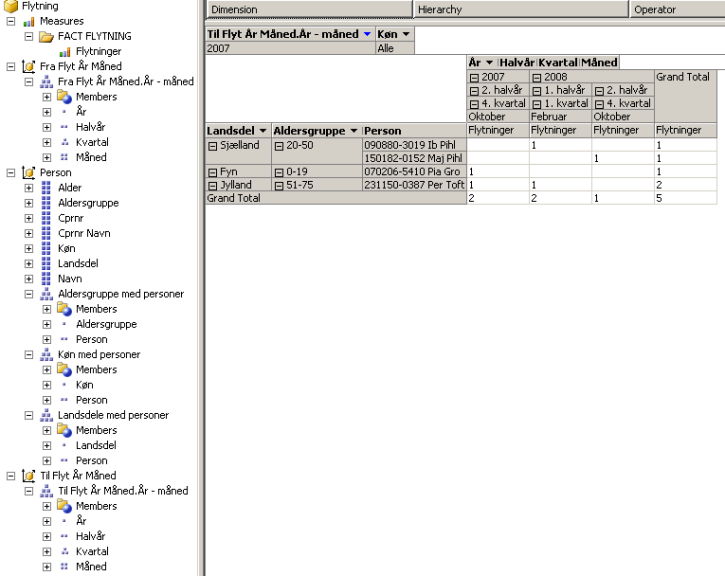Click the Person row field header
The height and width of the screenshot is (576, 725).
click(x=414, y=131)
